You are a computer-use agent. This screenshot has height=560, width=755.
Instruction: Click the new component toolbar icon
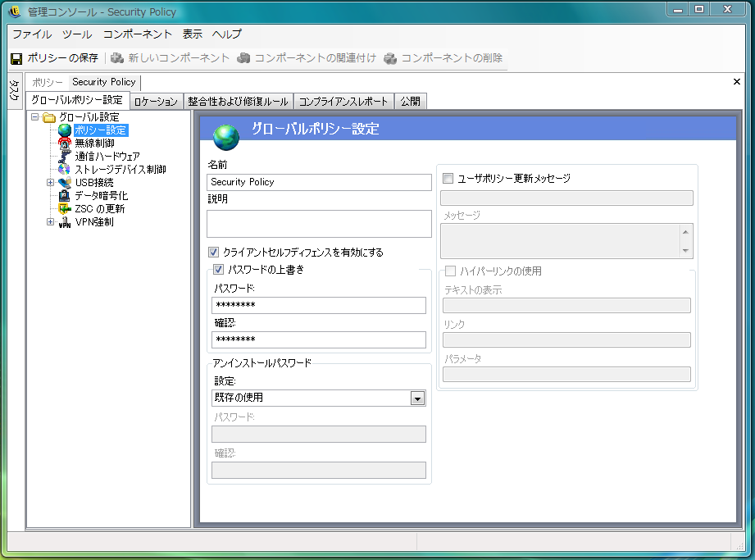tap(117, 58)
